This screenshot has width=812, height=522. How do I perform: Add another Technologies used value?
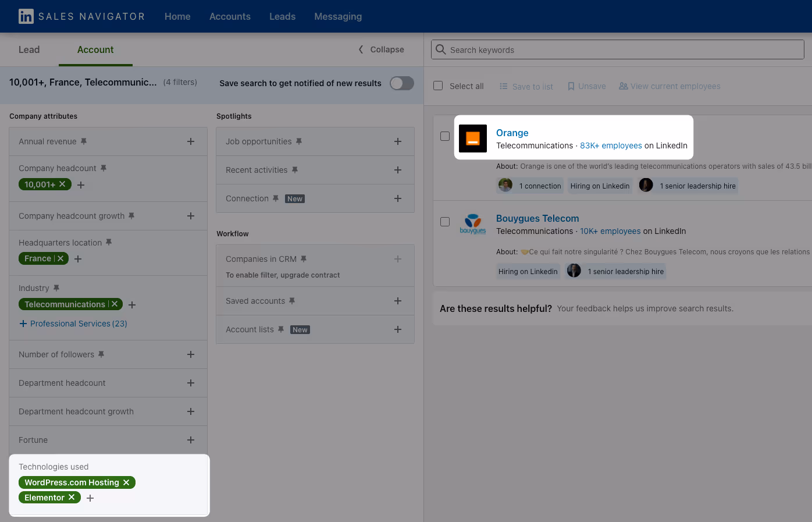[x=90, y=498]
